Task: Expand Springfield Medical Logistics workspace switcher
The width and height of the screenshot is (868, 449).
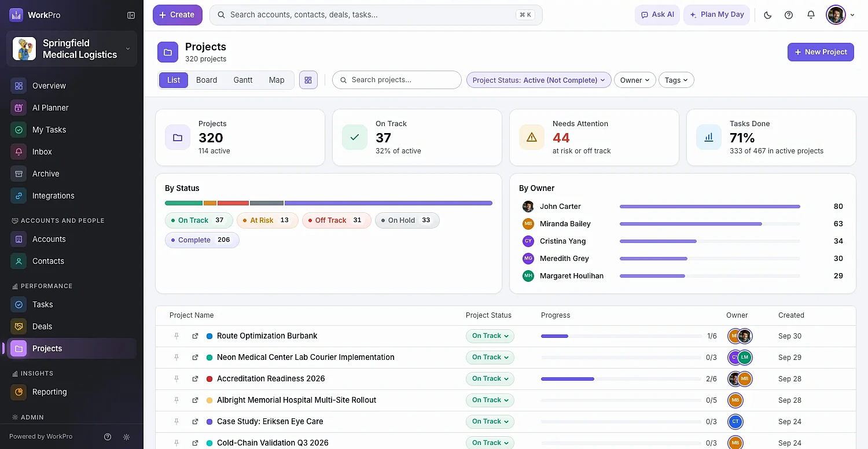Action: pyautogui.click(x=72, y=49)
